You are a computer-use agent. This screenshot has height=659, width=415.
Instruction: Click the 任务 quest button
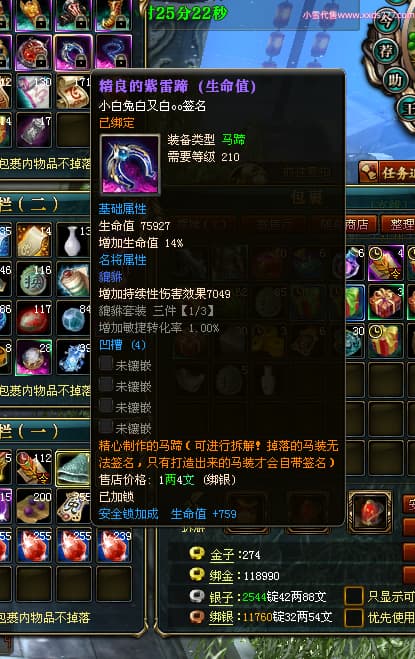pos(387,172)
